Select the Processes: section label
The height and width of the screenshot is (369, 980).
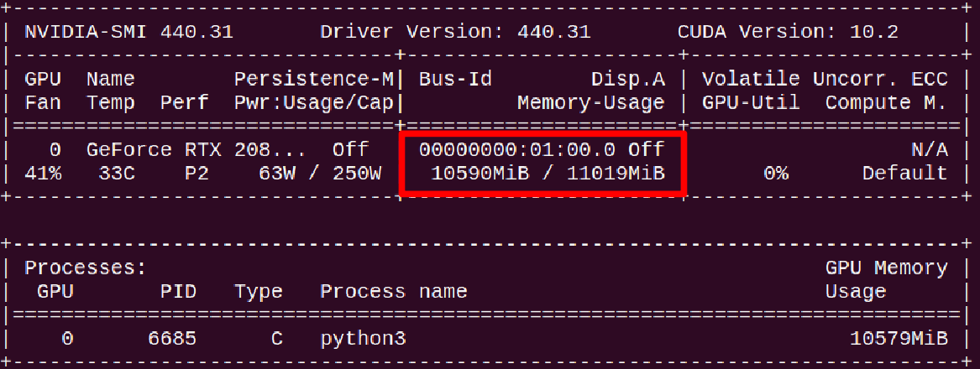coord(86,268)
